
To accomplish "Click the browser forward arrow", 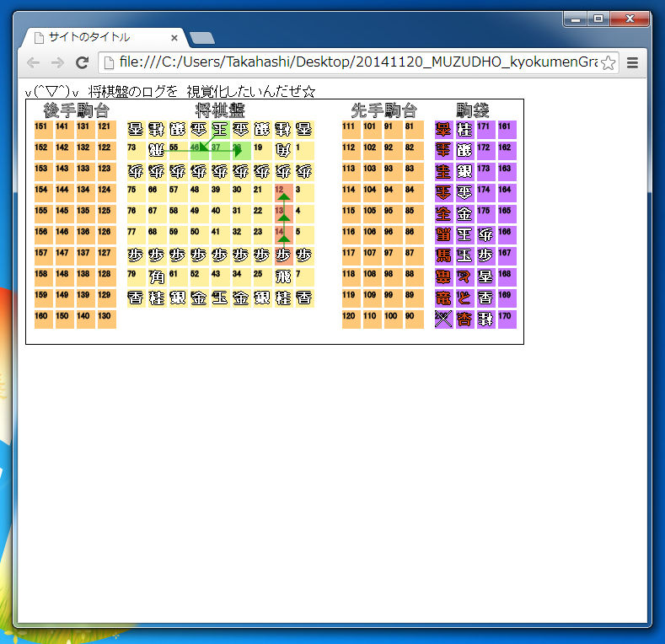I will (57, 62).
